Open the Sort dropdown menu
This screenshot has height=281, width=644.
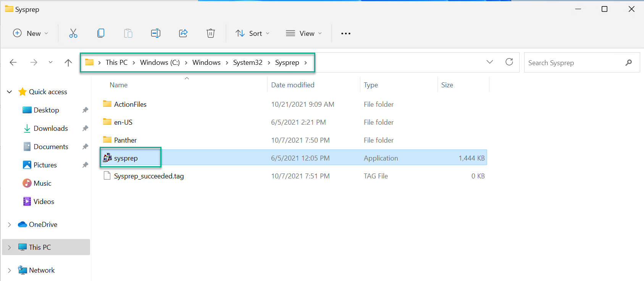pos(253,34)
